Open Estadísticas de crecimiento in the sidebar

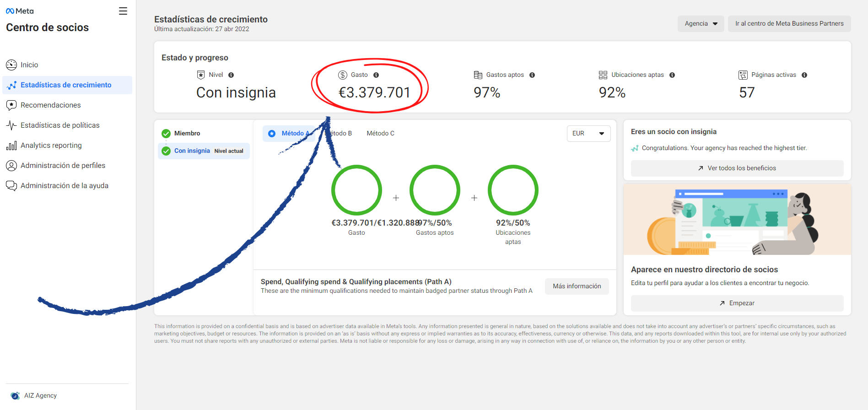(x=67, y=85)
